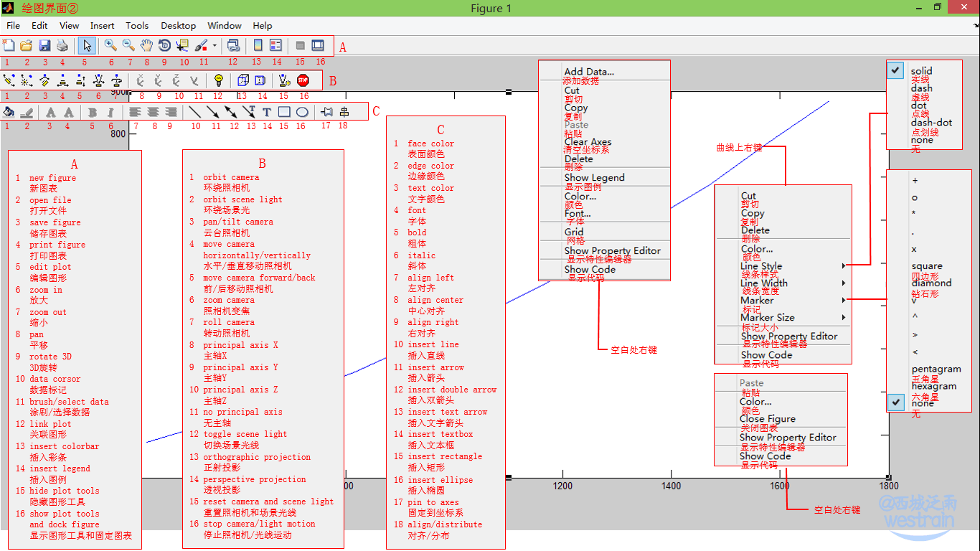Viewport: 980px width, 551px height.
Task: Click the face color swatch tool
Action: point(9,111)
